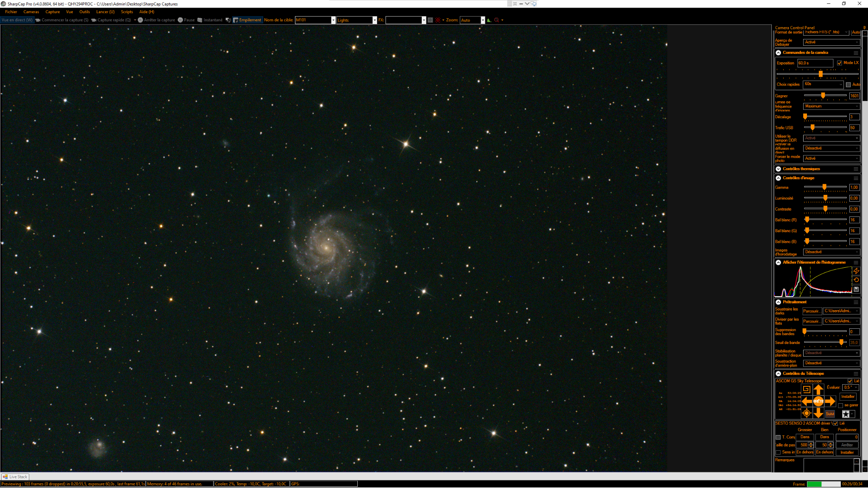868x488 pixels.
Task: Click histogram save icon
Action: click(856, 289)
